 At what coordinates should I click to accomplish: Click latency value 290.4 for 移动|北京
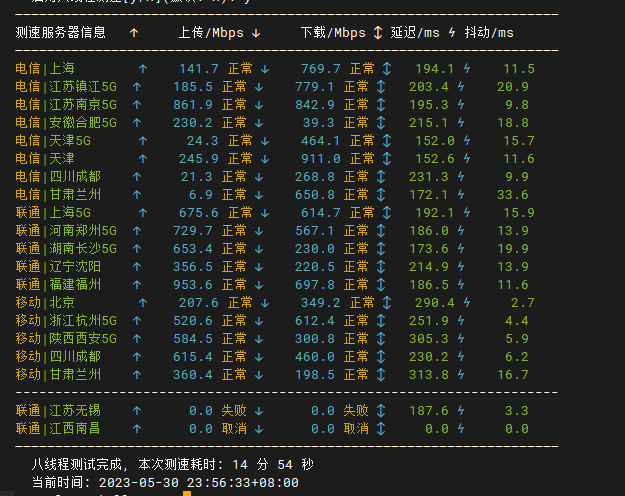tap(435, 302)
